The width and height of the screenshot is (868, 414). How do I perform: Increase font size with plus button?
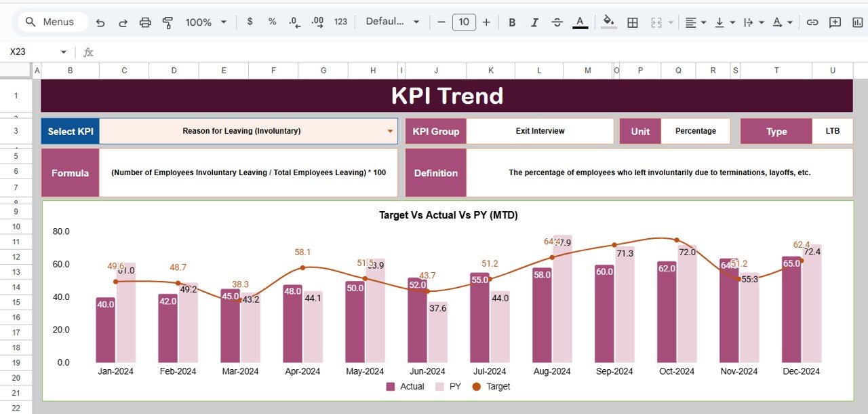click(486, 22)
